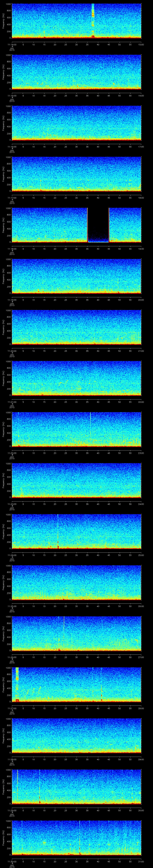Click the spectrogram panel starting at 11:28:00

[76, 736]
